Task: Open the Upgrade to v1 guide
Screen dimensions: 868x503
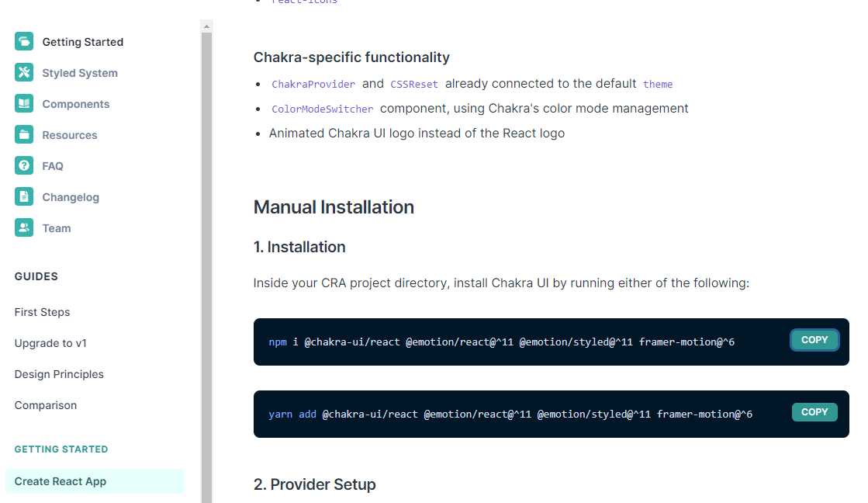Action: (x=50, y=343)
